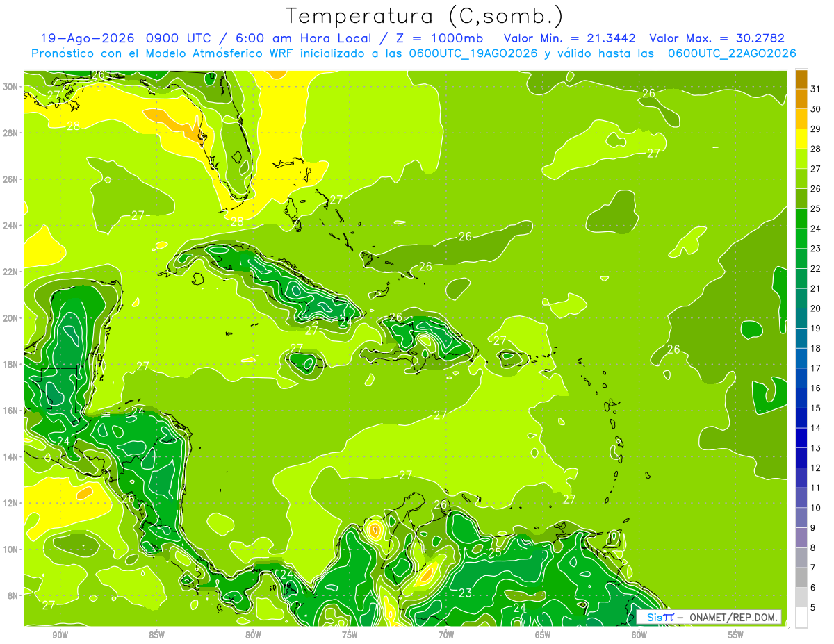This screenshot has width=834, height=644.
Task: Select the blue legend swatch between 16 and 17
Action: point(801,378)
